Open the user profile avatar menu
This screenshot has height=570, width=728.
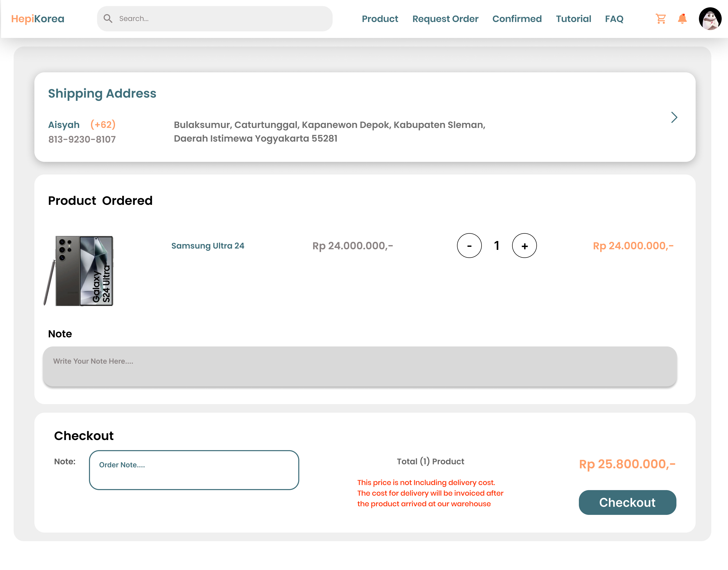click(711, 19)
